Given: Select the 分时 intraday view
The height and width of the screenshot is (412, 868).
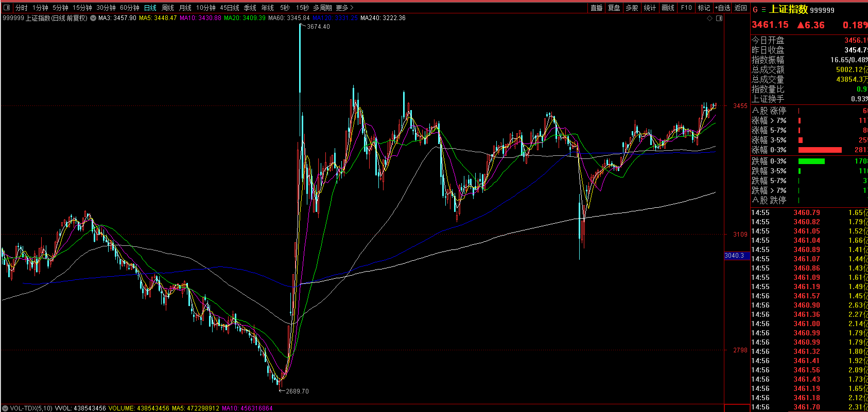Looking at the screenshot, I should tap(22, 8).
